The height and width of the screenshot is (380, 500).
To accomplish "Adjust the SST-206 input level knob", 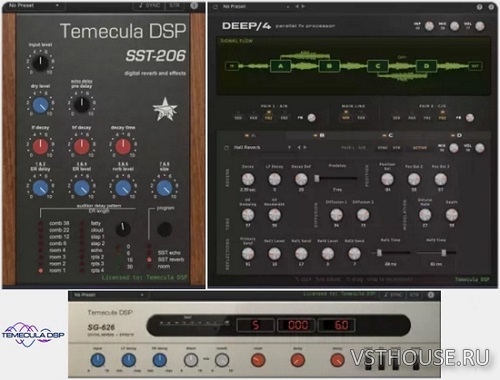I will [40, 63].
